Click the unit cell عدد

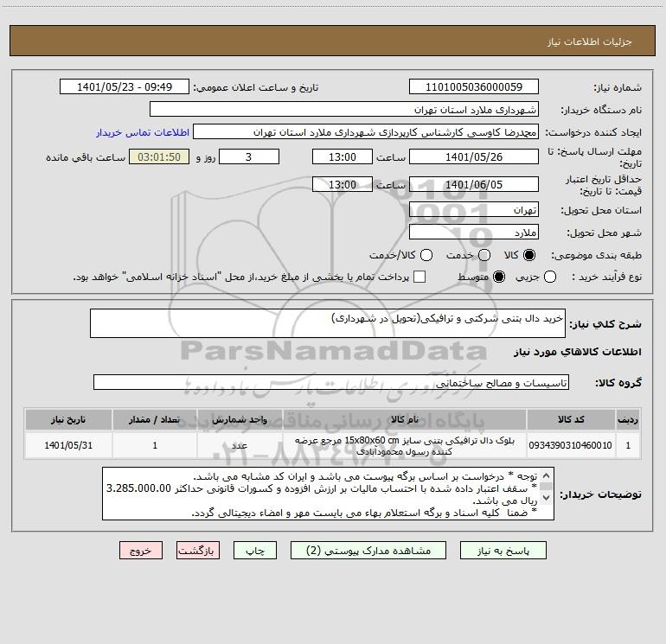pyautogui.click(x=240, y=445)
